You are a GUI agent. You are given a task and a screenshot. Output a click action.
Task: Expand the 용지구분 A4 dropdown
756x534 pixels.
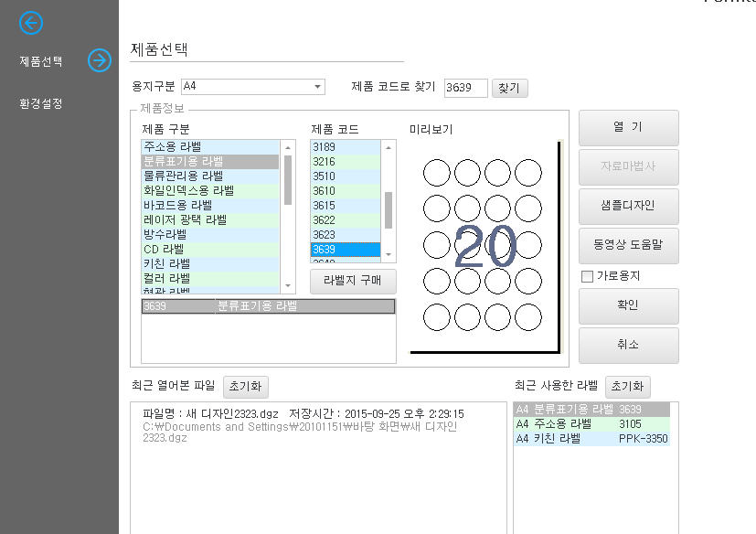[x=253, y=86]
